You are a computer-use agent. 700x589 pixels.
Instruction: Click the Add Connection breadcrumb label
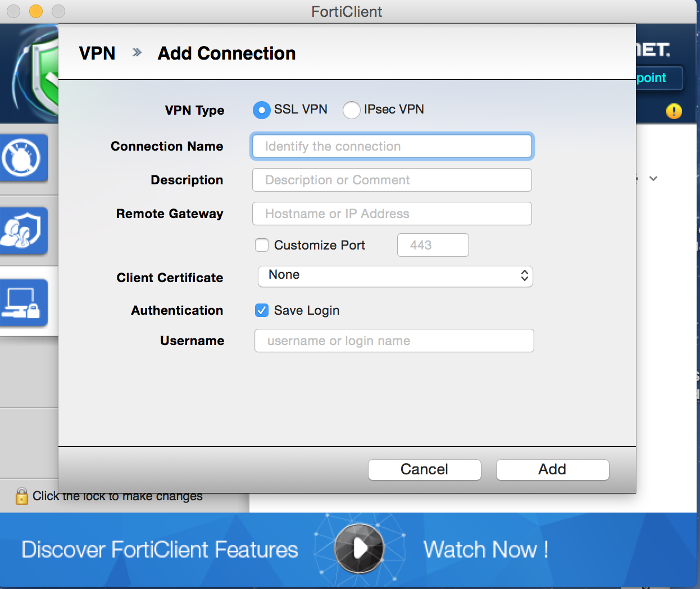point(226,53)
